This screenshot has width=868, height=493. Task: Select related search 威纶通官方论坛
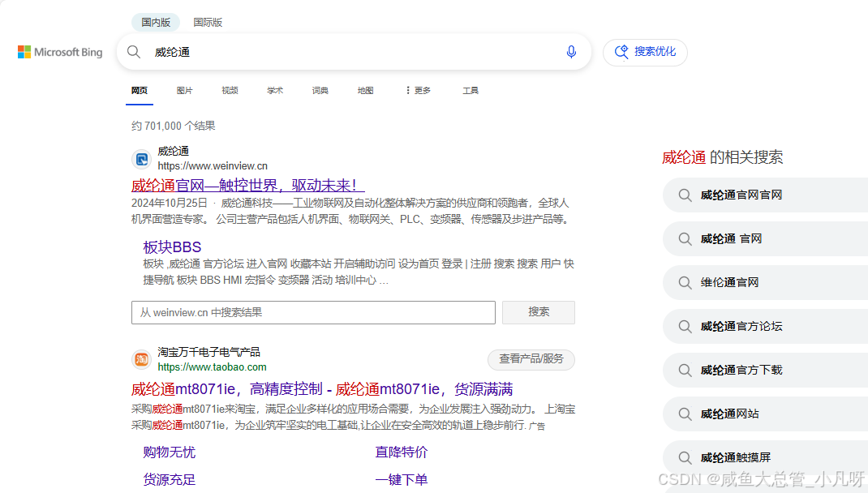[x=766, y=327]
